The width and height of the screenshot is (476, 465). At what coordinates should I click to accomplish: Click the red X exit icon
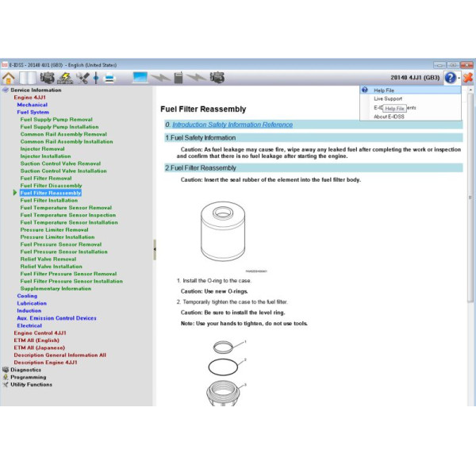coord(468,77)
